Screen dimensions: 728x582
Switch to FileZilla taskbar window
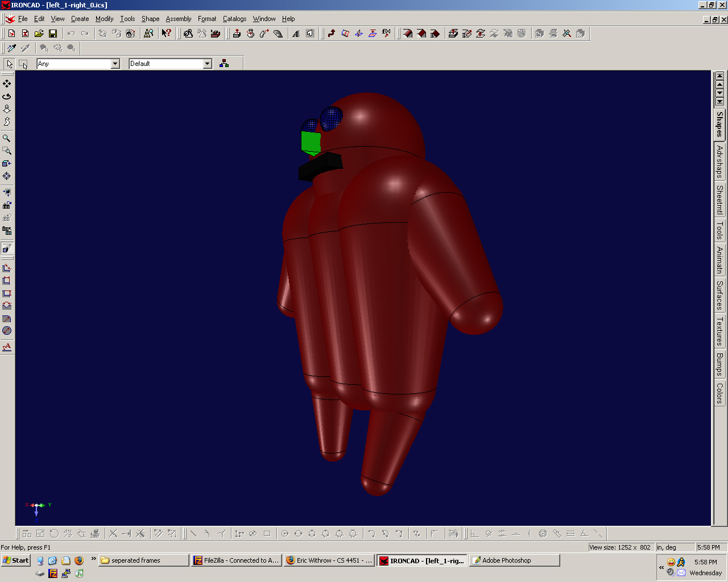coord(237,560)
